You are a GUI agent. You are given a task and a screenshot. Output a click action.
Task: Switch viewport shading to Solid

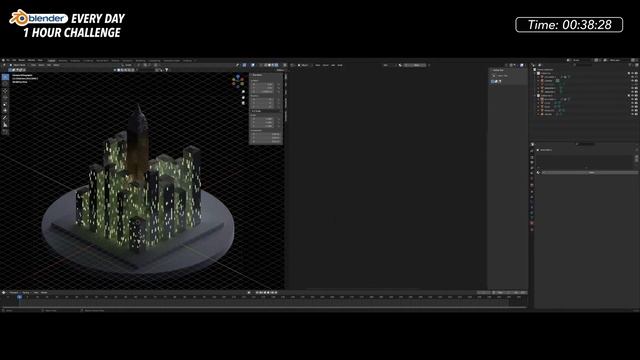click(x=269, y=65)
